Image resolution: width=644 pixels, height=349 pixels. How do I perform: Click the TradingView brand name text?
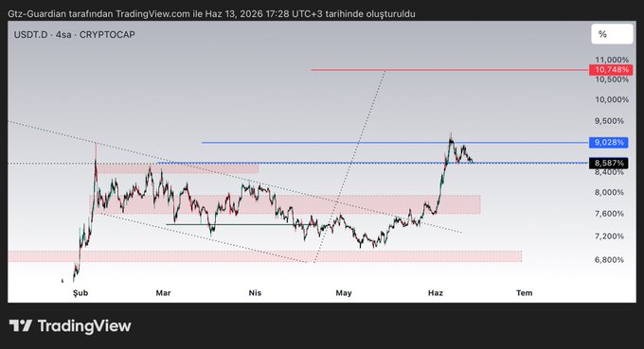point(84,325)
